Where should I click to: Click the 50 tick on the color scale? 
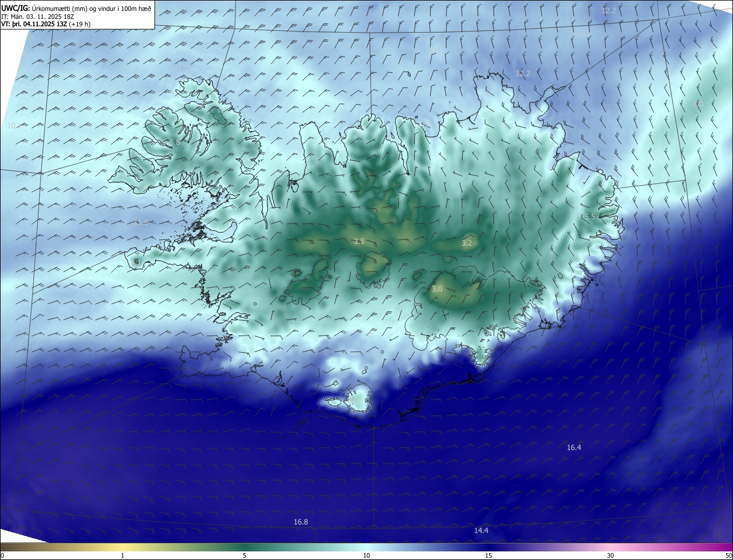coord(728,555)
